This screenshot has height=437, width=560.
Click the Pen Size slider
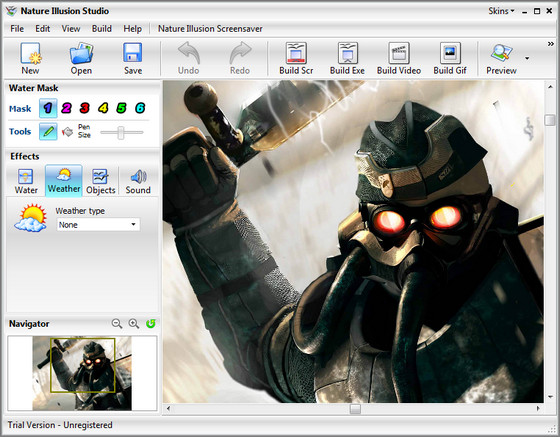click(x=121, y=132)
